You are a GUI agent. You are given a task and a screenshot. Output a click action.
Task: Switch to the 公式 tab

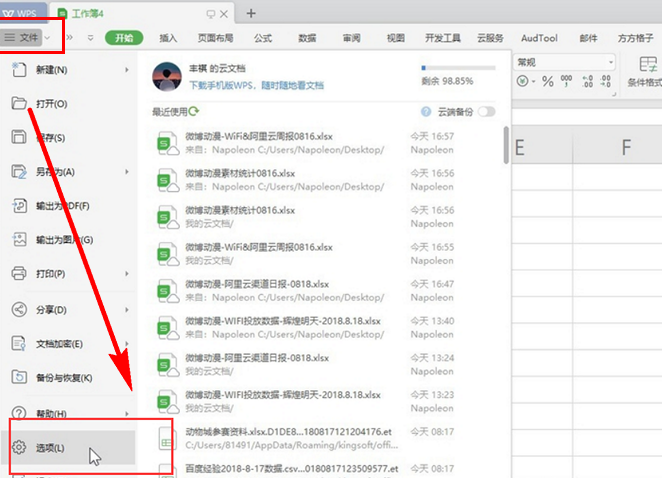[x=263, y=38]
